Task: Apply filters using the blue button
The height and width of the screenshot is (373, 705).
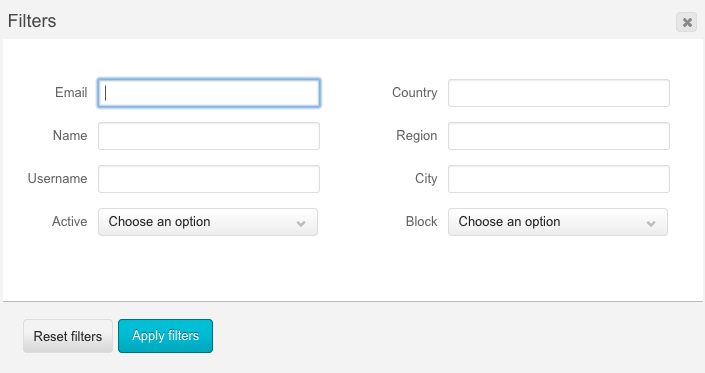Action: (x=165, y=336)
